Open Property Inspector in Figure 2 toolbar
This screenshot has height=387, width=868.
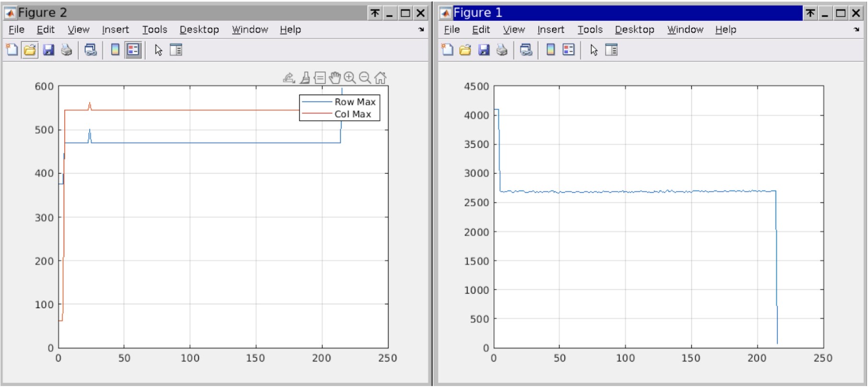176,50
